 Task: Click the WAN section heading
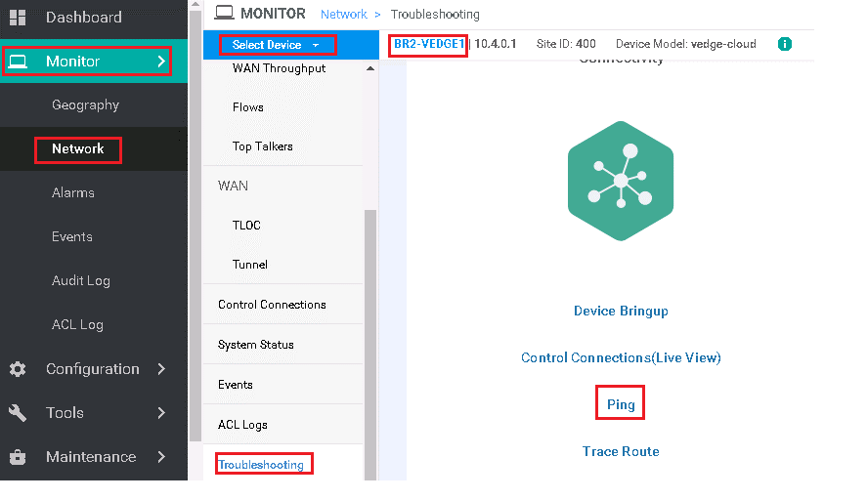pos(233,186)
